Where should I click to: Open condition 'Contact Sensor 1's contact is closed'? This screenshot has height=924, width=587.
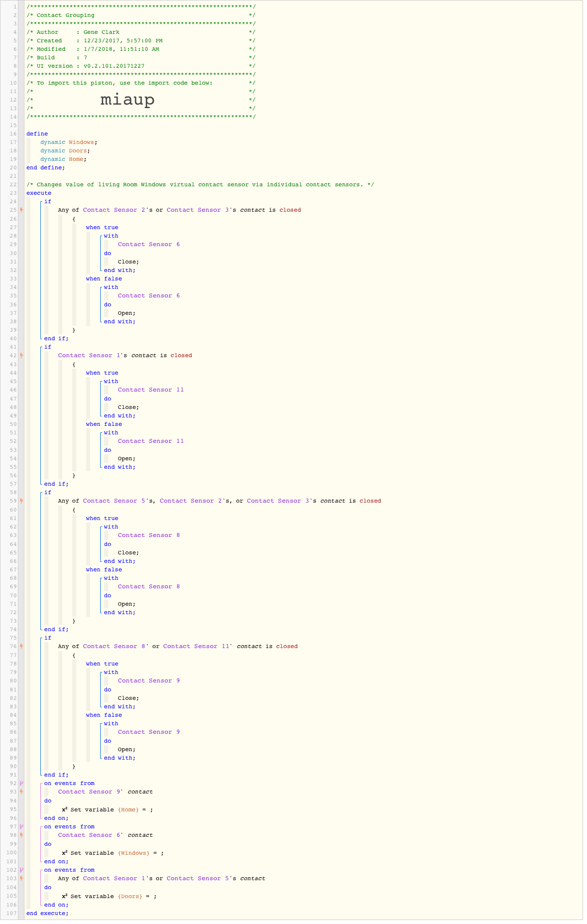coord(125,356)
